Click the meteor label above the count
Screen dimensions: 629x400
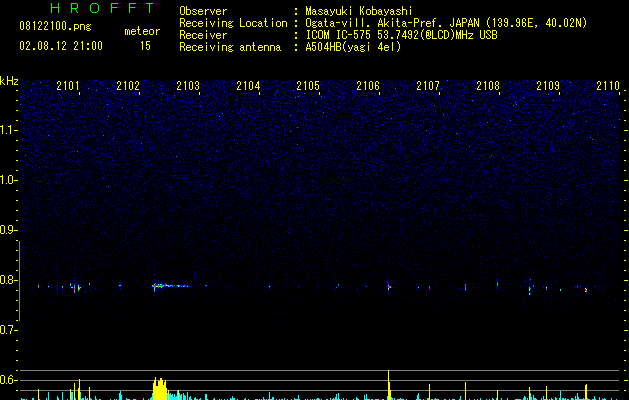142,31
